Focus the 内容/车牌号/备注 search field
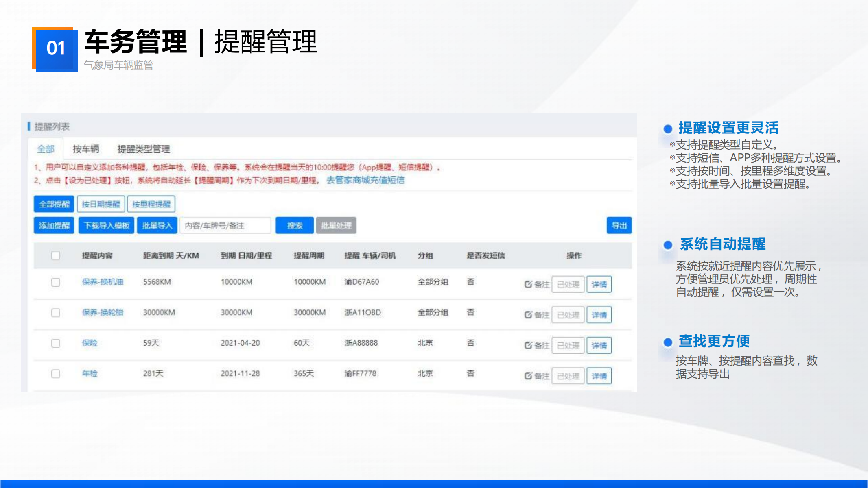This screenshot has height=488, width=868. 225,225
